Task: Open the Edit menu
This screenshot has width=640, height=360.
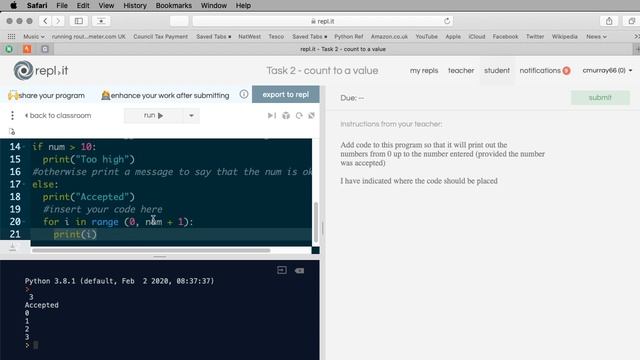Action: click(83, 5)
